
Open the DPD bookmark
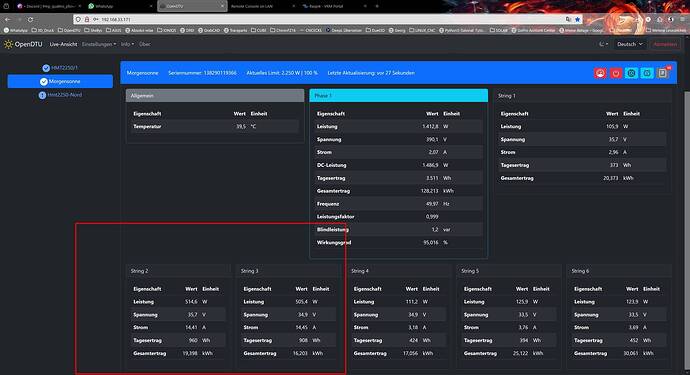point(187,30)
